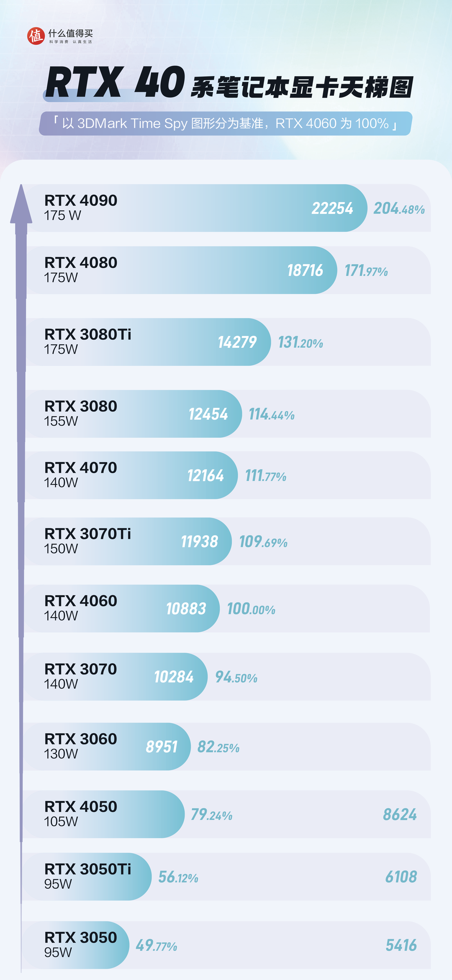Click the 131.20% percentage
The height and width of the screenshot is (980, 452).
click(300, 343)
